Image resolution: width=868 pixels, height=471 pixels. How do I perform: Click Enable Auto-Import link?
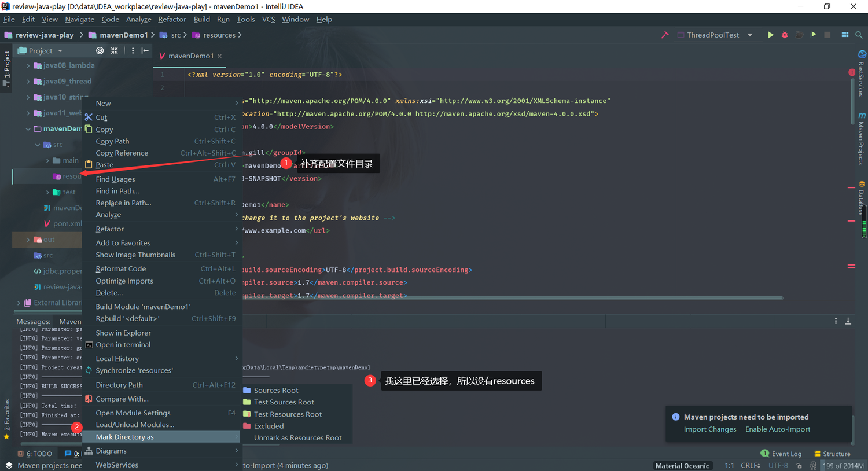(x=778, y=429)
